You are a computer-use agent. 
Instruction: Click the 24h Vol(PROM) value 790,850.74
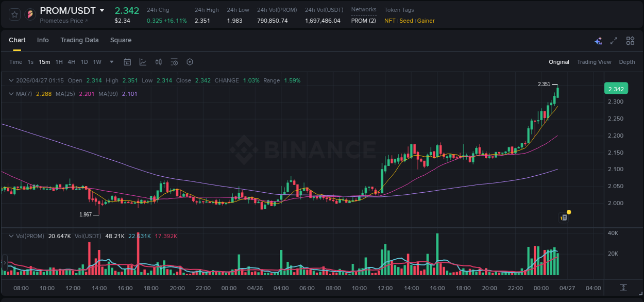coord(273,21)
